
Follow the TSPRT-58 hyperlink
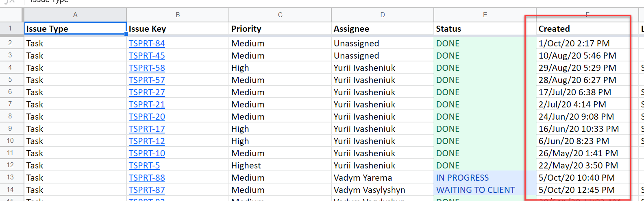click(x=147, y=68)
